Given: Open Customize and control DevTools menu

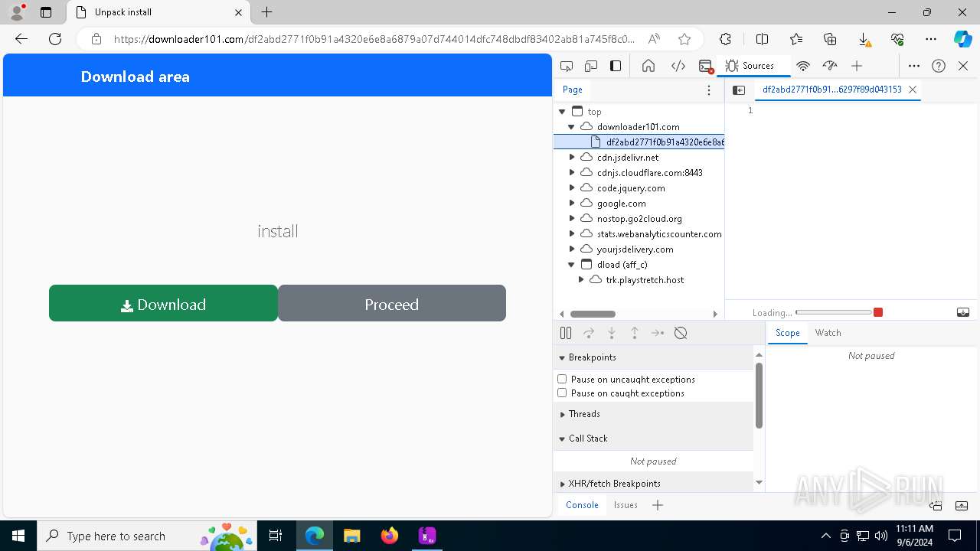Looking at the screenshot, I should point(914,66).
